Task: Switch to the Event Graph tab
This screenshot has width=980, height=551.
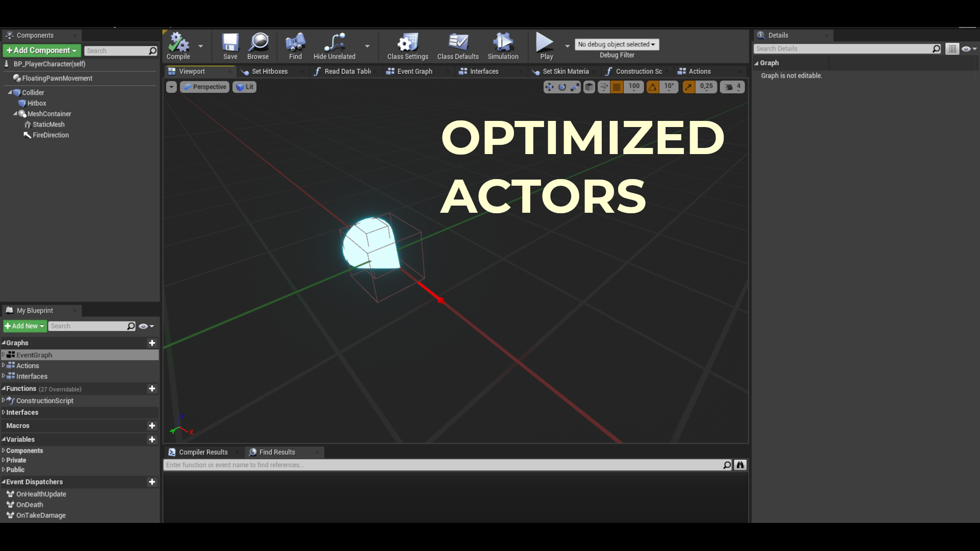Action: coord(414,71)
